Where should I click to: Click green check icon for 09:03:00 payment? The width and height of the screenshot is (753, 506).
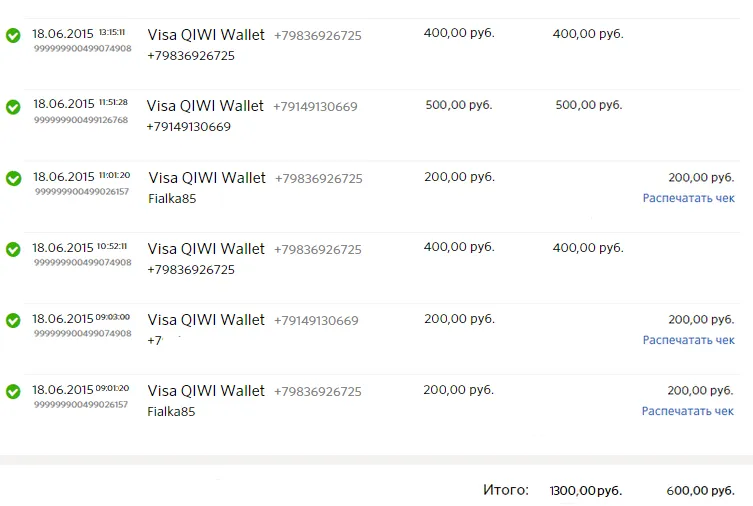click(x=13, y=320)
